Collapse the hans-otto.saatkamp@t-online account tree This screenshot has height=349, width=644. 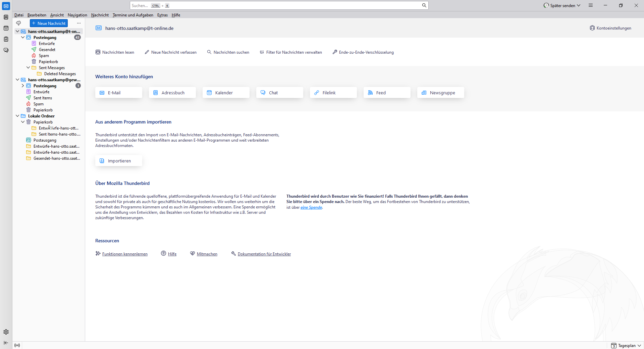pos(17,31)
